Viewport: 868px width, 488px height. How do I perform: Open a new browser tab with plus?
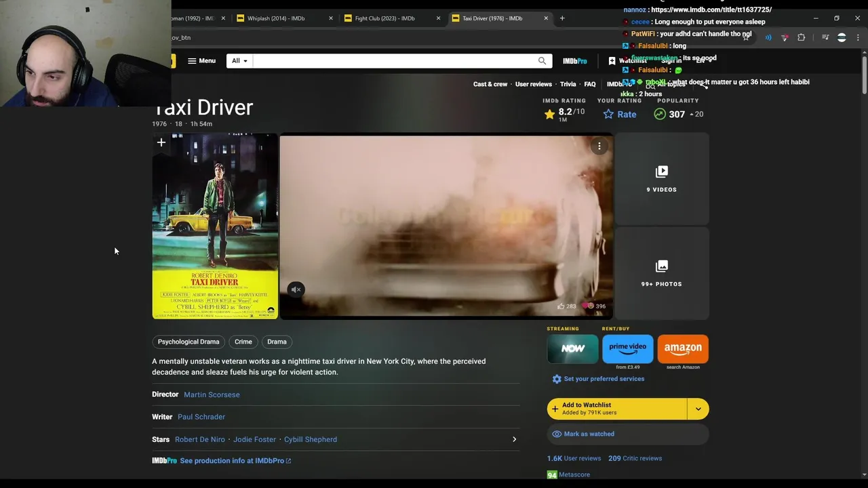point(562,18)
